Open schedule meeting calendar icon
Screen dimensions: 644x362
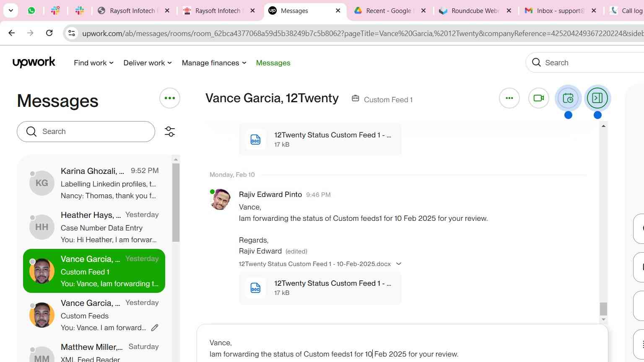568,98
